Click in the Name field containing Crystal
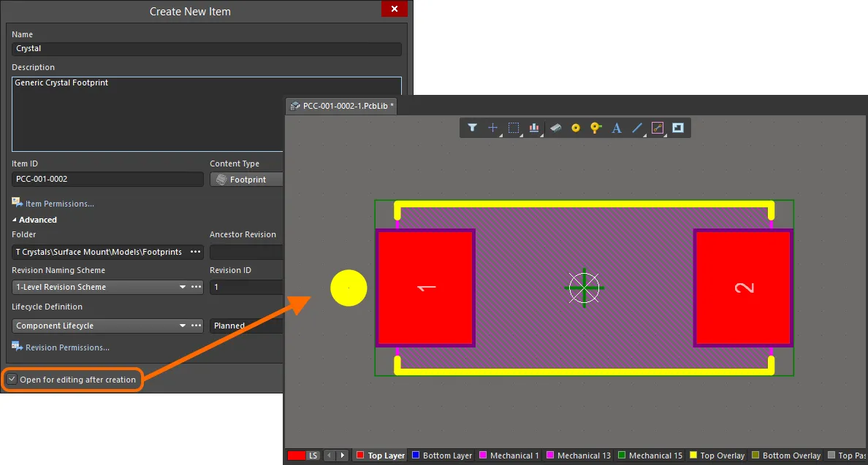Image resolution: width=868 pixels, height=465 pixels. coord(207,49)
